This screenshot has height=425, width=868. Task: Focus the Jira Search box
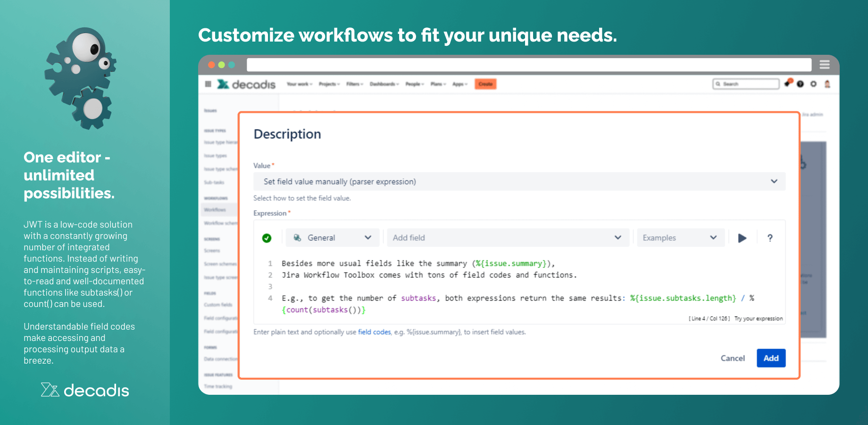coord(746,84)
